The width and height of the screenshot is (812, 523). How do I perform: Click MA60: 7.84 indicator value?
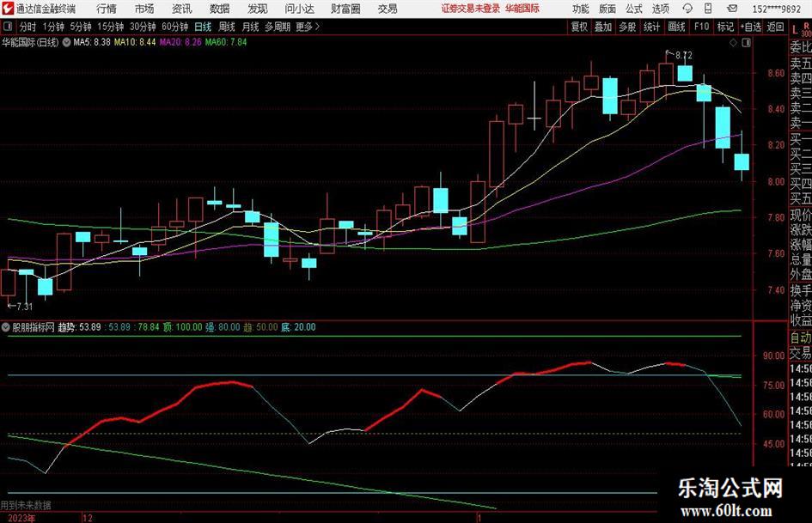(x=226, y=42)
